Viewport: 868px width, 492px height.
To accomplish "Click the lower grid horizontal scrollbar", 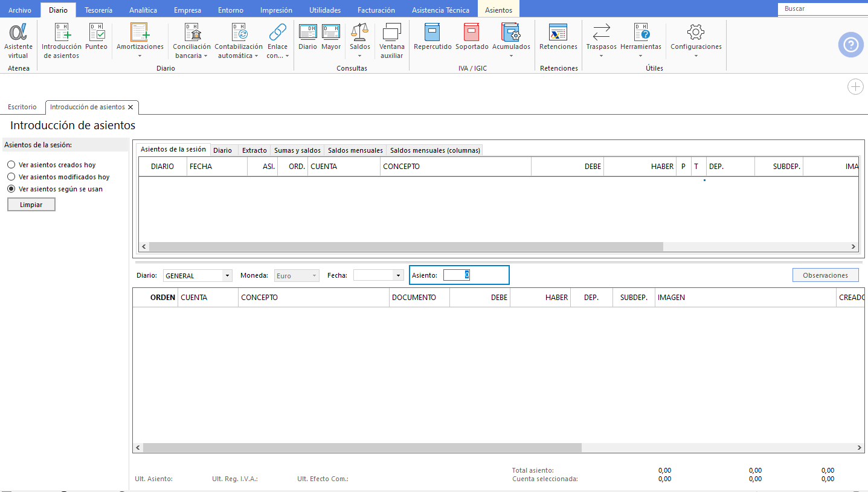I will 362,448.
